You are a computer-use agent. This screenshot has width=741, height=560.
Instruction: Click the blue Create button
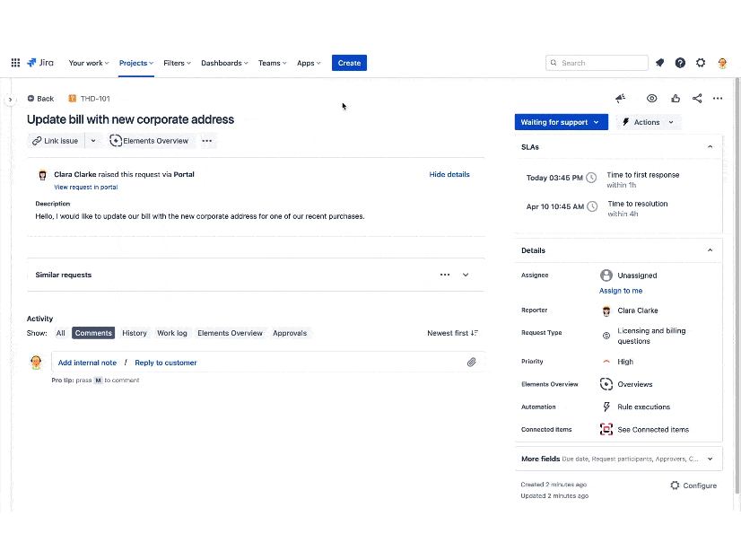click(349, 63)
